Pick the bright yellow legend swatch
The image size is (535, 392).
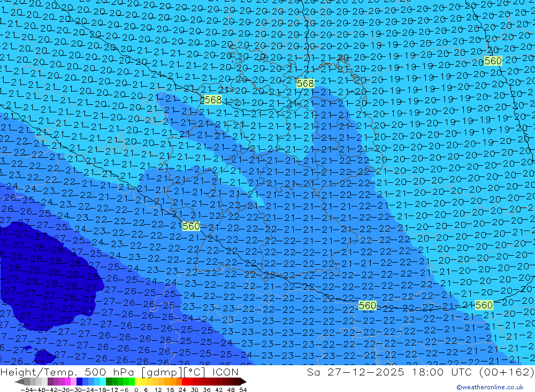pyautogui.click(x=137, y=381)
